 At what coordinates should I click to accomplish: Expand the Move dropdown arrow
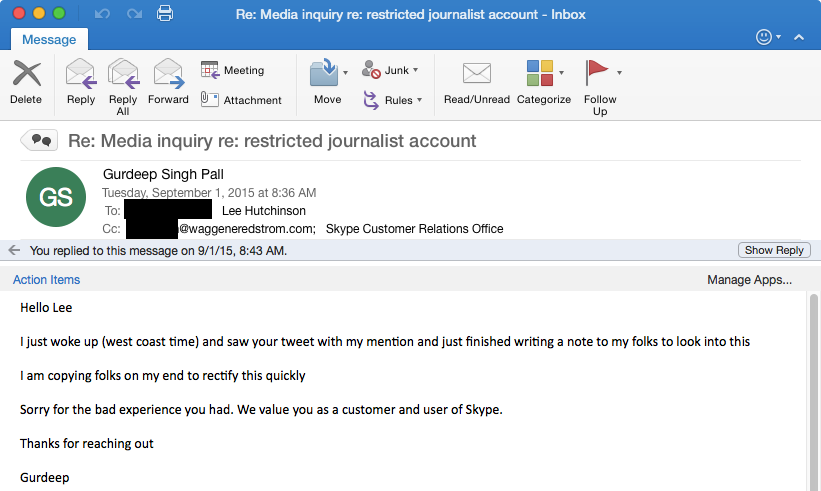click(x=346, y=73)
